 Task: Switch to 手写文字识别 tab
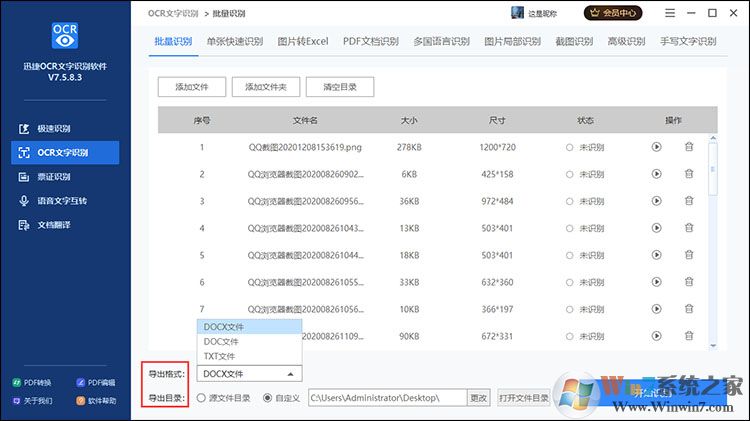tap(687, 41)
